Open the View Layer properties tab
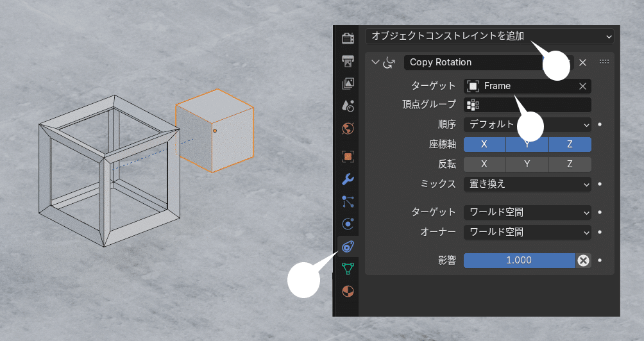The width and height of the screenshot is (644, 341). pos(348,84)
